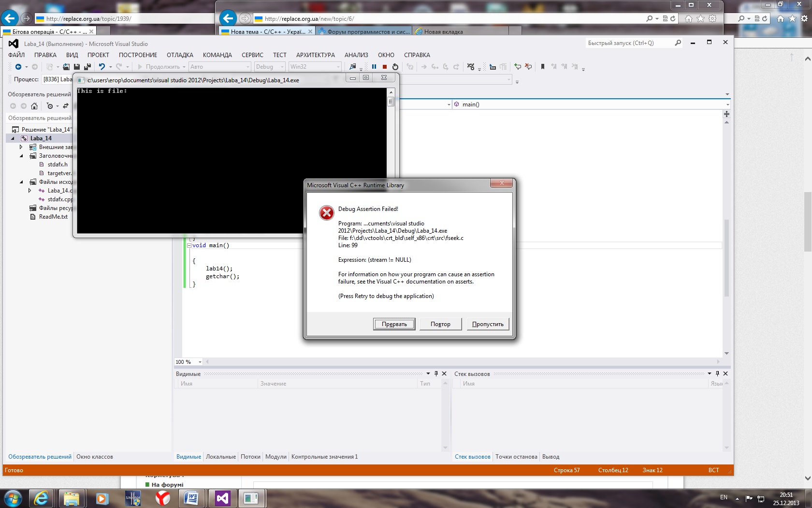This screenshot has width=812, height=508.
Task: Click the Pause debugging icon
Action: [x=374, y=67]
